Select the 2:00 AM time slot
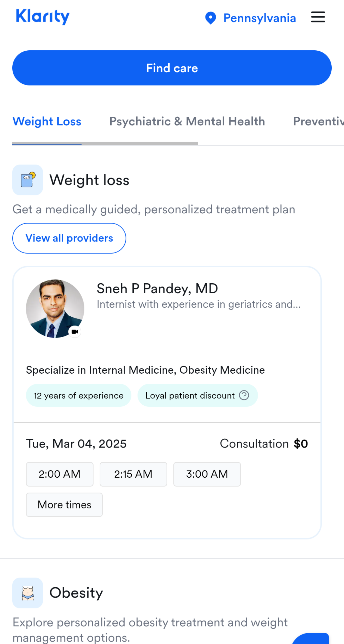Viewport: 344px width, 644px height. 60,474
